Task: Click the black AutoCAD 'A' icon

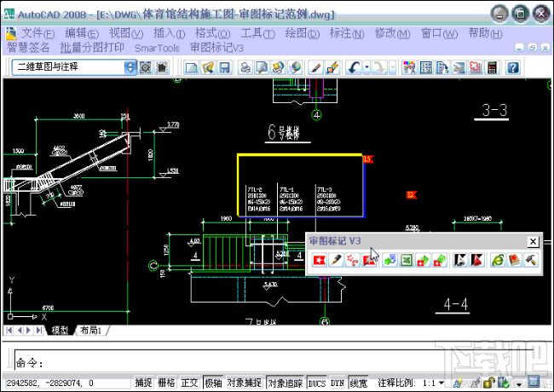Action: (460, 260)
